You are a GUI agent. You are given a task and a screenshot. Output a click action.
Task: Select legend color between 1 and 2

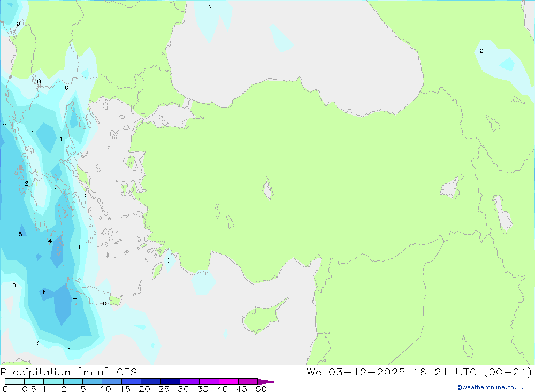pyautogui.click(x=53, y=381)
